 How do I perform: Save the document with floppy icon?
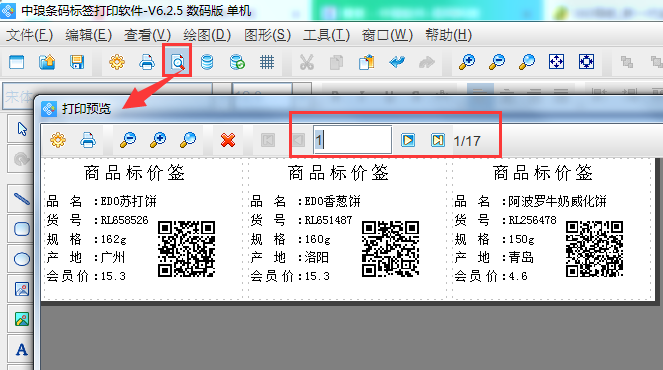(77, 62)
